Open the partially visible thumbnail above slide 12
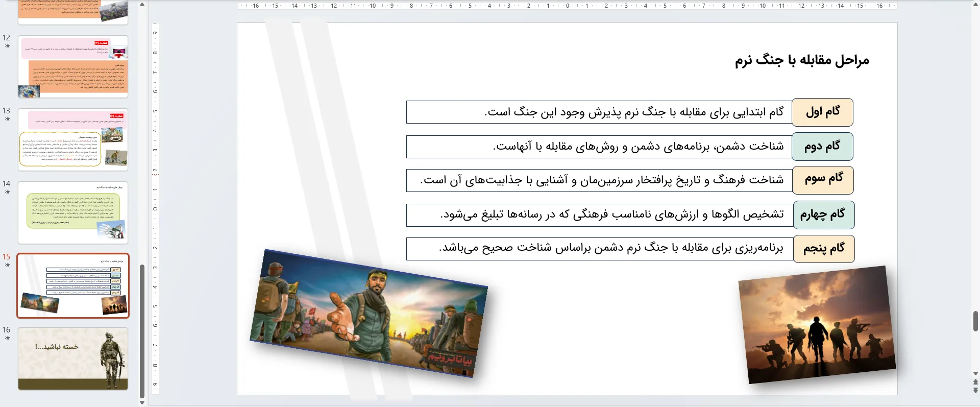Viewport: 980px width, 407px height. point(73,12)
